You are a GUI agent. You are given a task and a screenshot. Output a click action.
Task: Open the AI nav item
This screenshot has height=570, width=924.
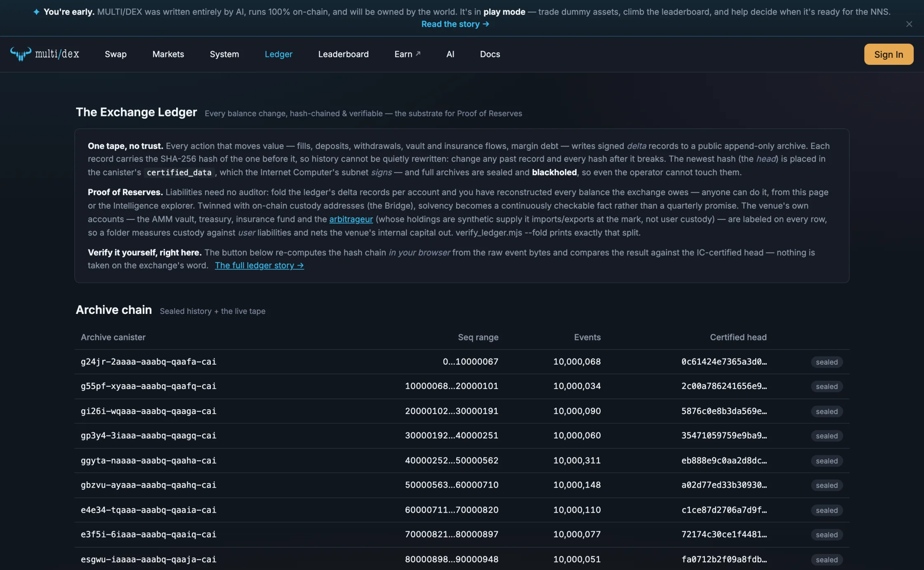pos(450,54)
